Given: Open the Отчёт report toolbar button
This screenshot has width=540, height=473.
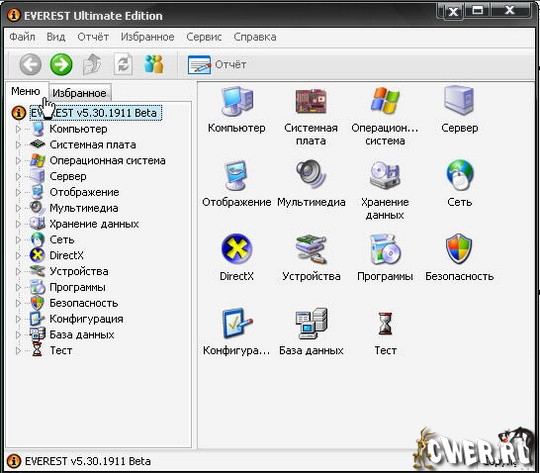Looking at the screenshot, I should pyautogui.click(x=217, y=64).
